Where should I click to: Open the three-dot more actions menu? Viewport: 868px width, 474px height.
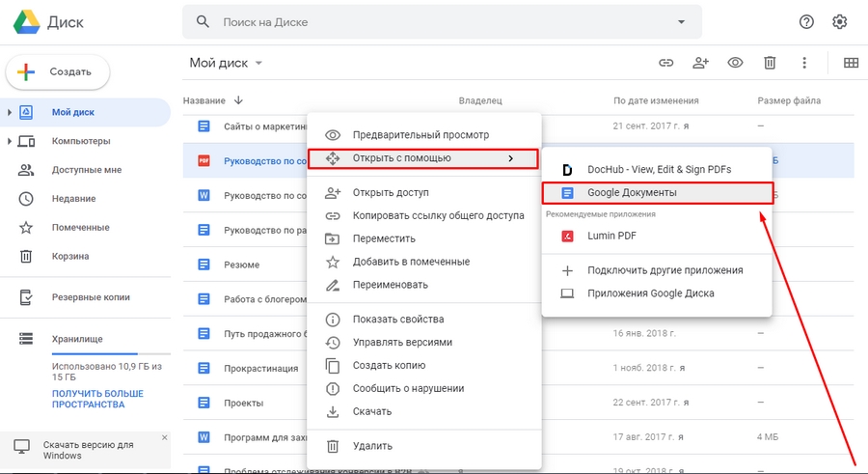[x=804, y=63]
